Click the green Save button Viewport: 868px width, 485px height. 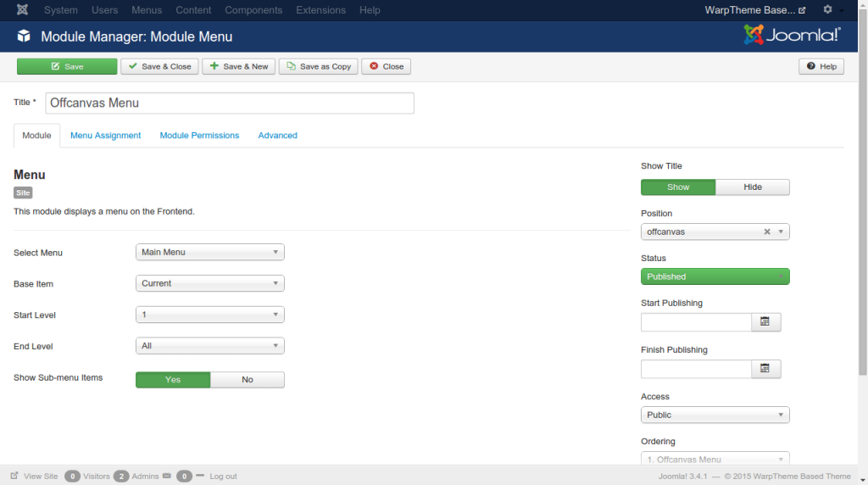point(67,66)
